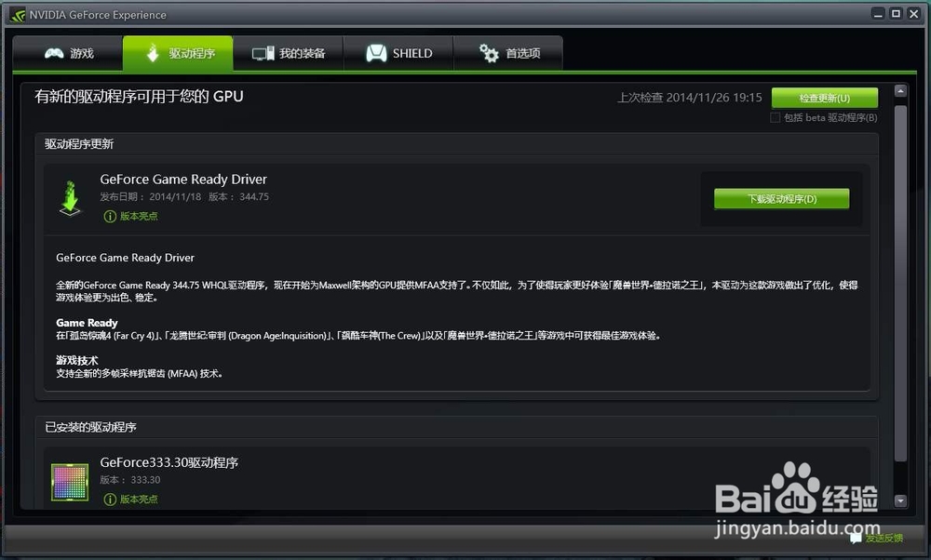Click the info icon beside 344.75 版本亮点

pos(110,216)
